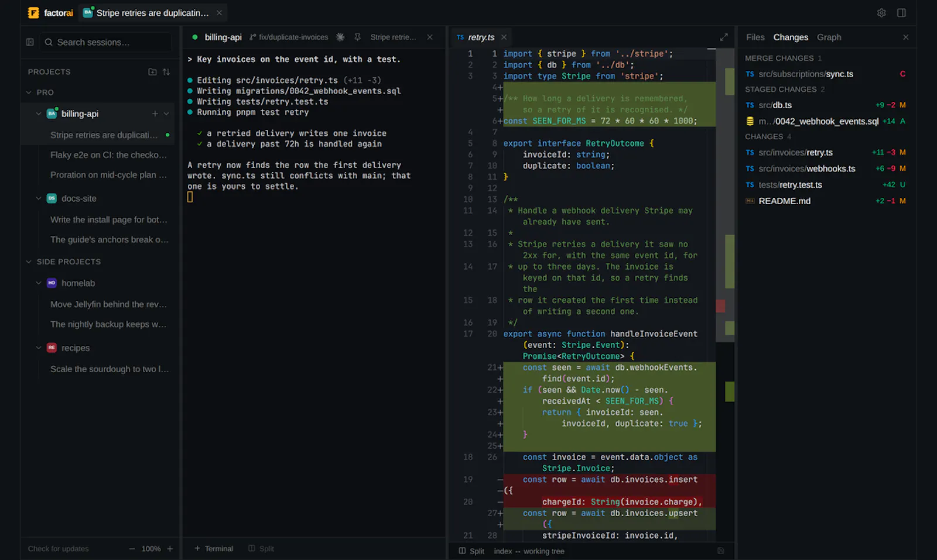
Task: Split the session pane
Action: coord(261,549)
